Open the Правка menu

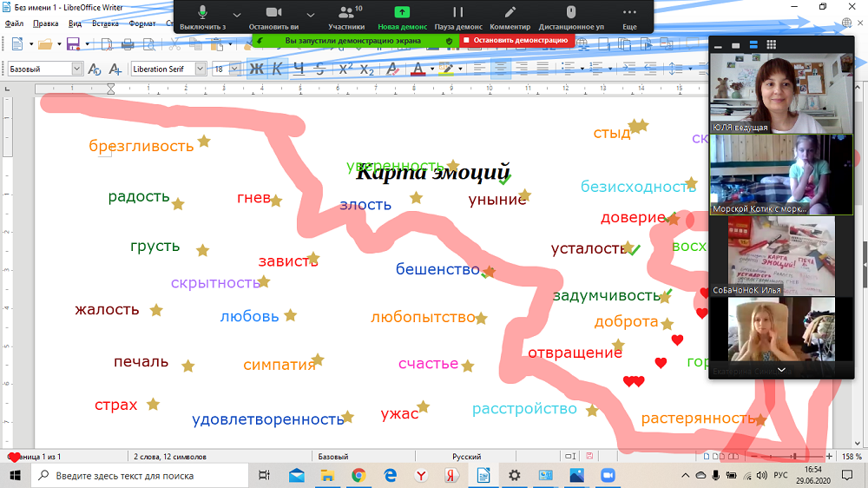(x=45, y=24)
